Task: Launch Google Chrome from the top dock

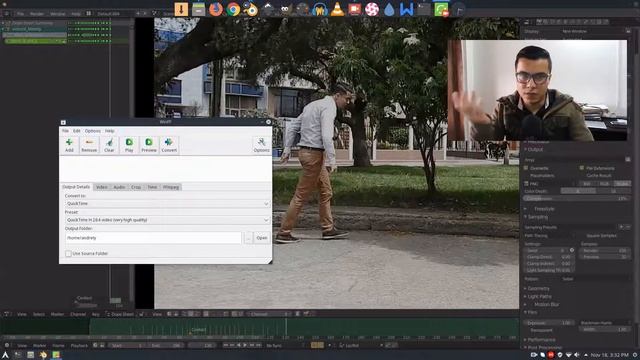Action: [233, 9]
